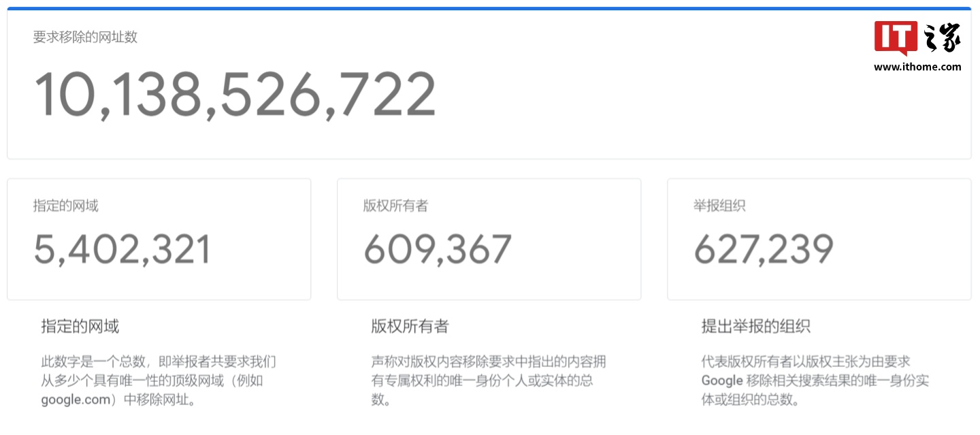Open the 版权所有者 statistics card
This screenshot has height=435, width=980.
tap(488, 238)
